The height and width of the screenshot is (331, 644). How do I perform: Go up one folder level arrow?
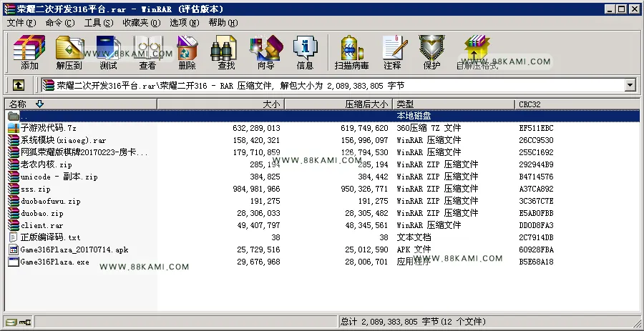19,85
